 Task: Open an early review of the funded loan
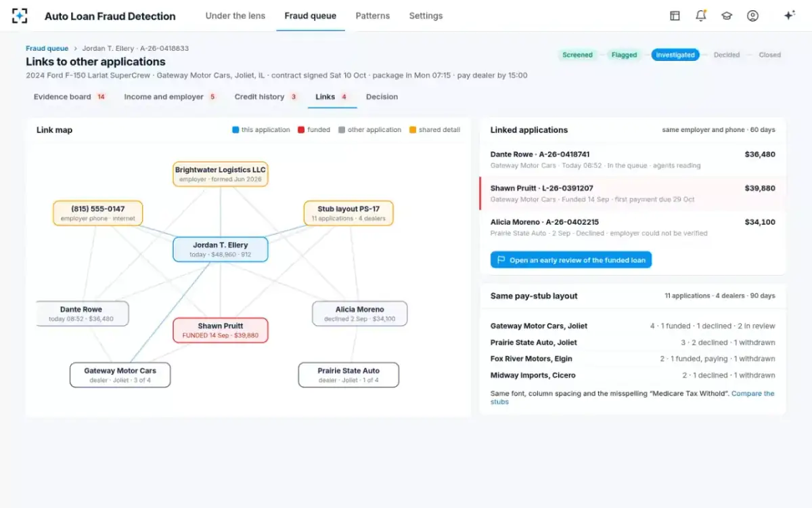[571, 260]
